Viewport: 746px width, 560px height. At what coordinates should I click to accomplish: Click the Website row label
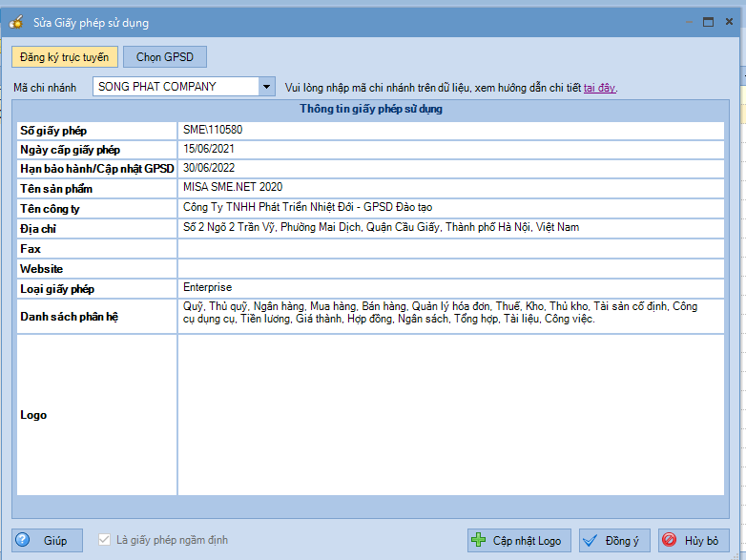click(x=41, y=269)
